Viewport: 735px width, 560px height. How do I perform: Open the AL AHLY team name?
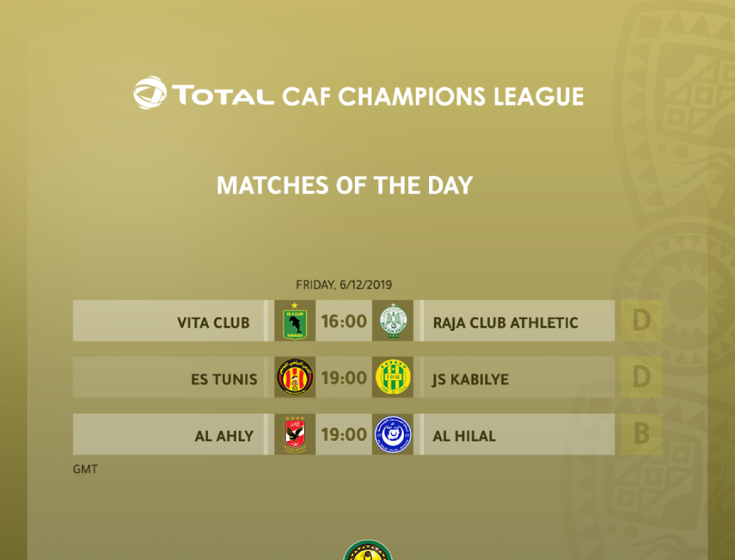pyautogui.click(x=224, y=436)
